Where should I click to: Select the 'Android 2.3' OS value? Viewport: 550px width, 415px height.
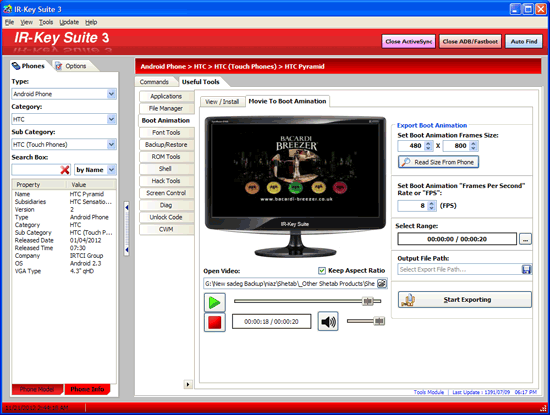click(86, 263)
